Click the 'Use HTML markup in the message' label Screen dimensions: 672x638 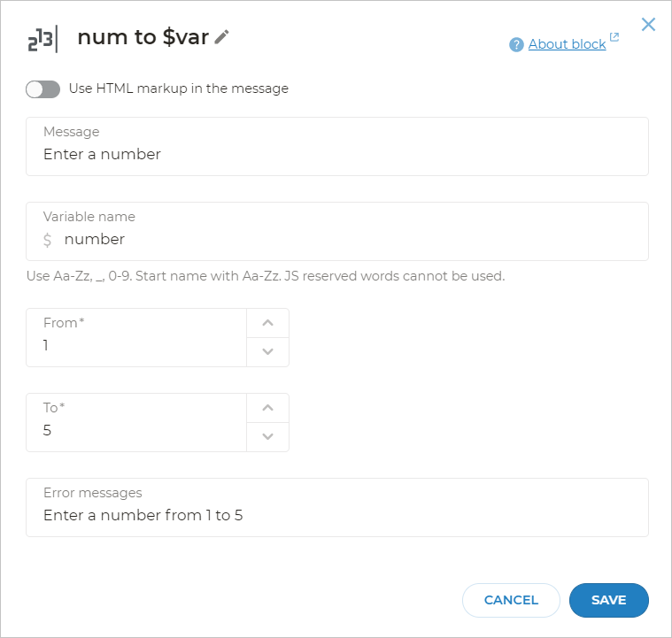tap(178, 88)
